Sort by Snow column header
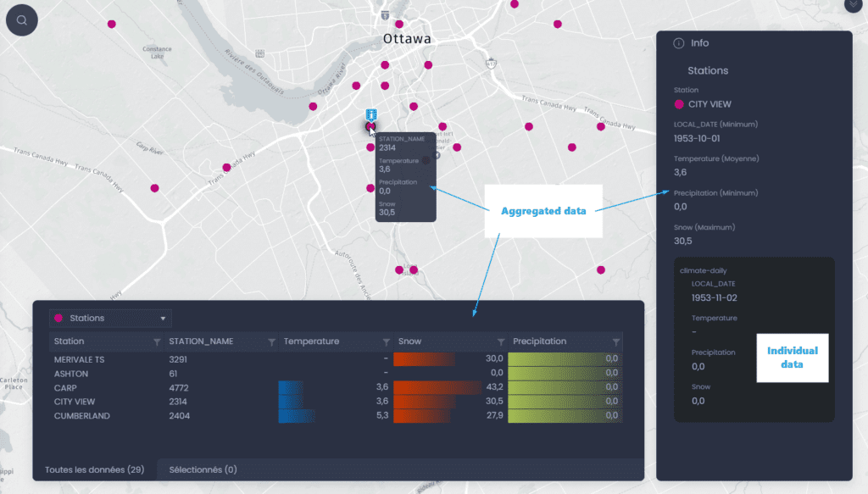This screenshot has width=868, height=494. [409, 341]
